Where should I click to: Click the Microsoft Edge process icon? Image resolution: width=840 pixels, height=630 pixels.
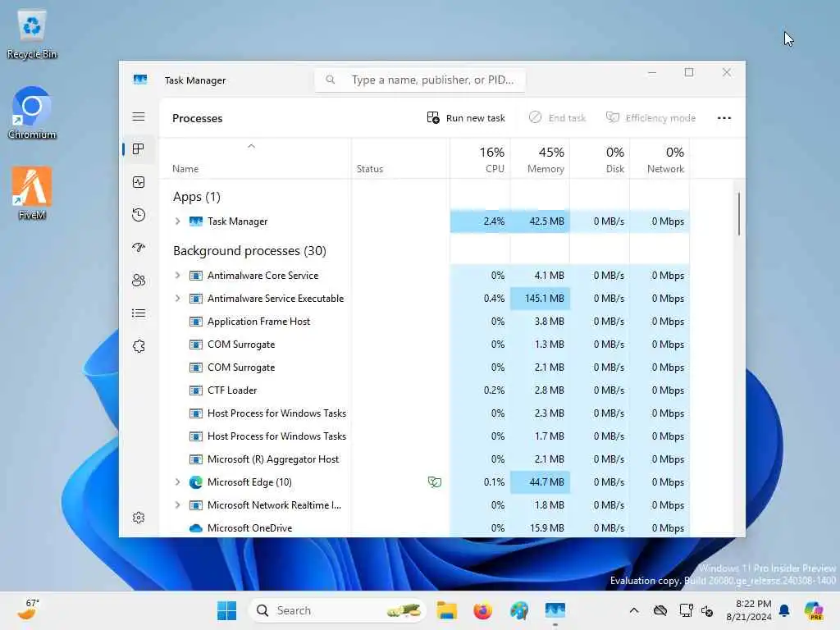click(x=195, y=482)
